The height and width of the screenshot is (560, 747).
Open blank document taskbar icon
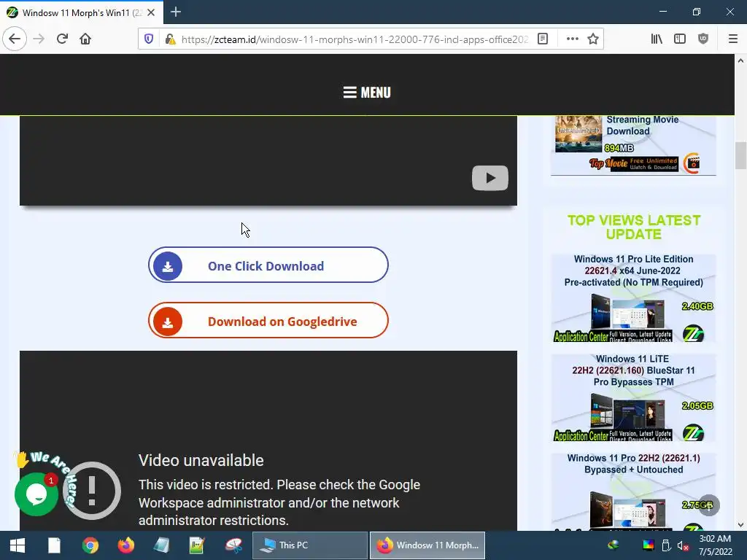coord(54,545)
